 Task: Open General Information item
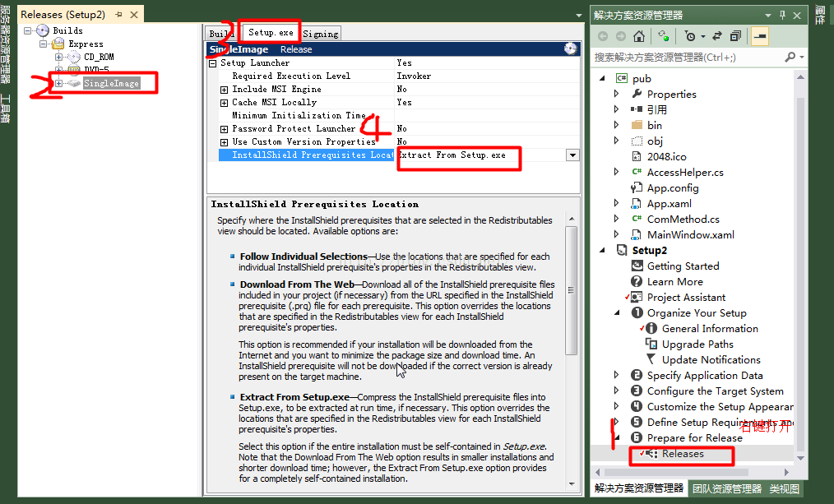pos(710,329)
